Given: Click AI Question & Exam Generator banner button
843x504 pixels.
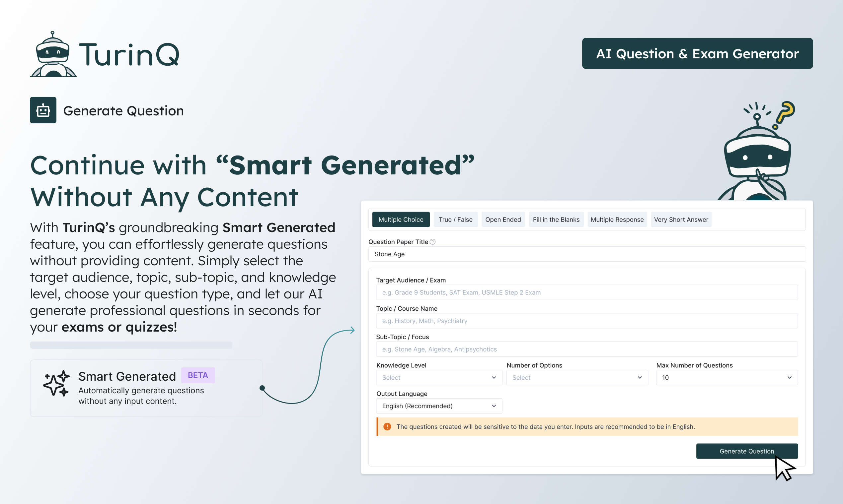Looking at the screenshot, I should [x=697, y=54].
